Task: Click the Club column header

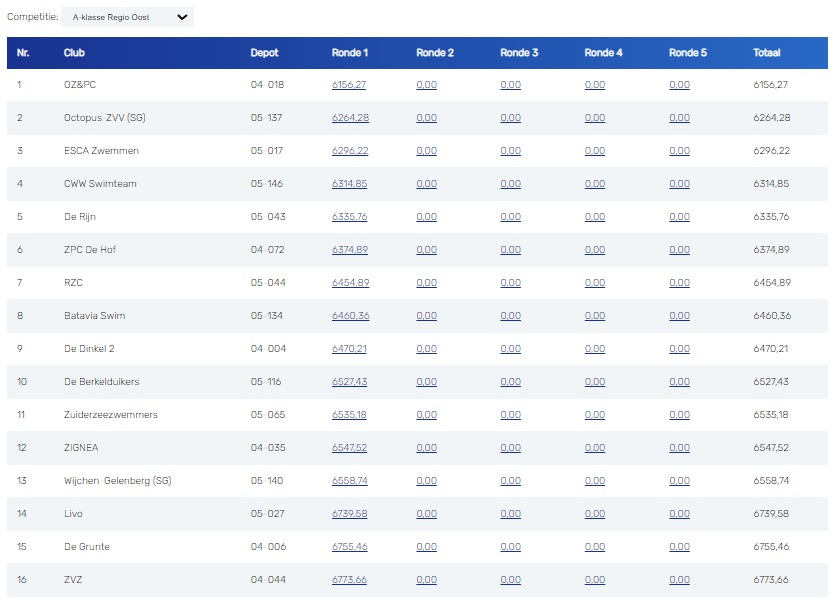Action: click(x=74, y=53)
